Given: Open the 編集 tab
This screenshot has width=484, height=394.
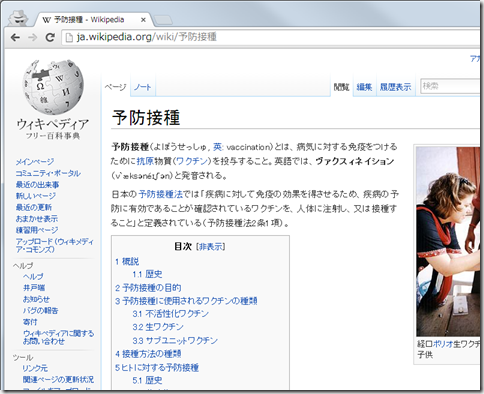Looking at the screenshot, I should pos(364,87).
